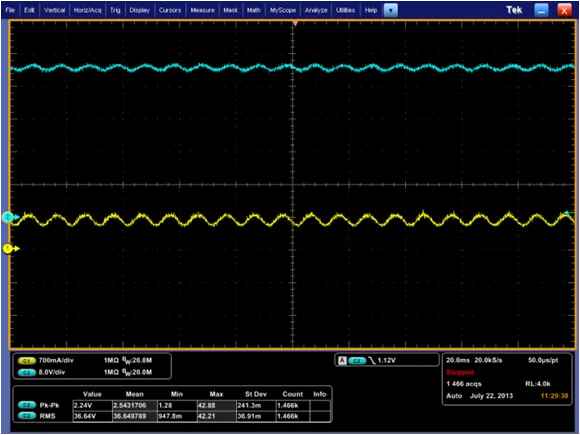Open the Measure menu

click(202, 10)
